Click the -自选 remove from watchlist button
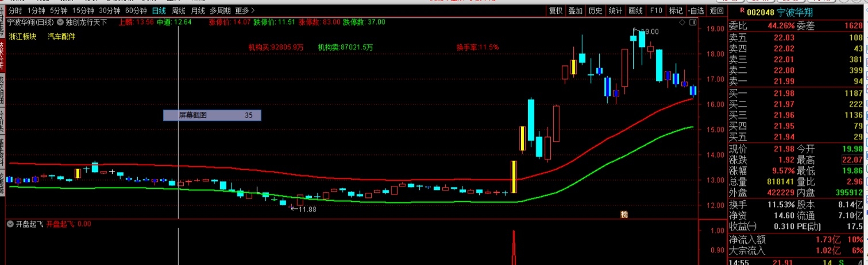The height and width of the screenshot is (265, 868). [x=696, y=10]
